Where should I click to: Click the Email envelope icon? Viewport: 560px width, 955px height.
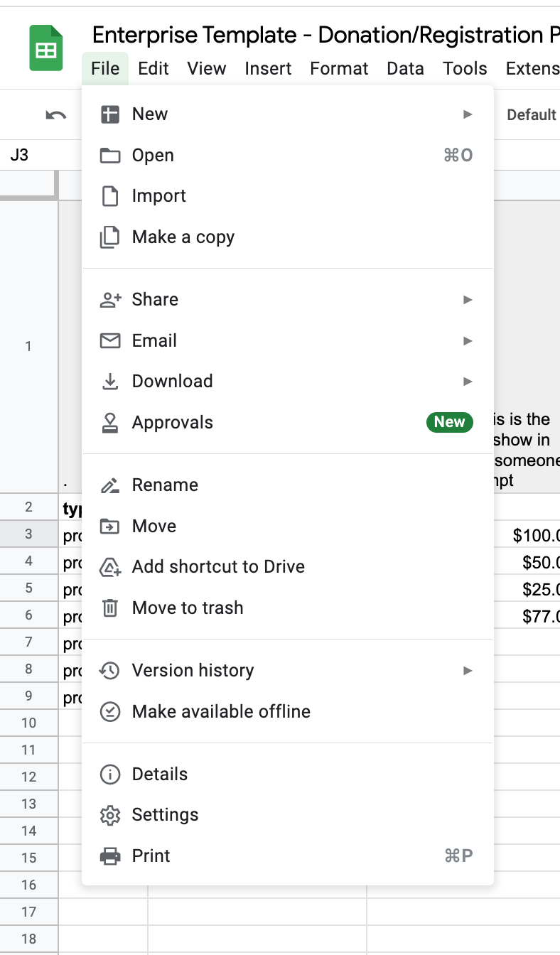click(110, 341)
